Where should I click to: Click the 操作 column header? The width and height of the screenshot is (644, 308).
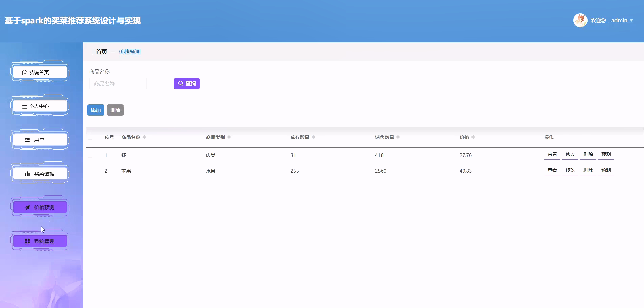(x=549, y=137)
